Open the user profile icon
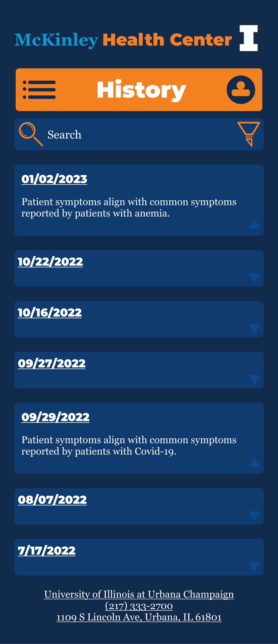The width and height of the screenshot is (278, 644). [241, 90]
